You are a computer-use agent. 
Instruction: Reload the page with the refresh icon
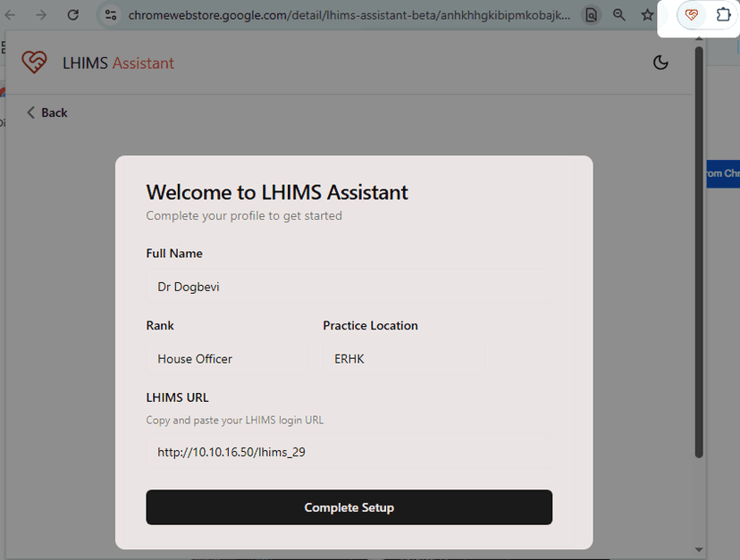click(73, 14)
